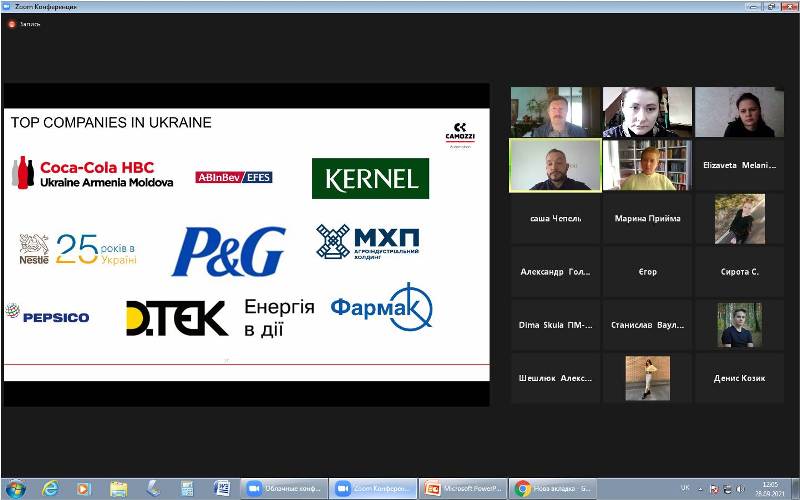
Task: Open the Windows Start orb
Action: click(x=15, y=489)
